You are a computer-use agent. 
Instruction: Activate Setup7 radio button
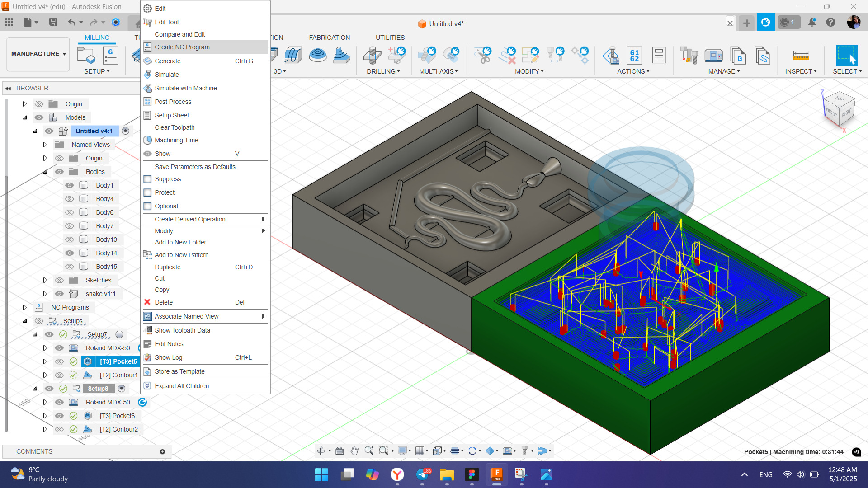(x=119, y=334)
